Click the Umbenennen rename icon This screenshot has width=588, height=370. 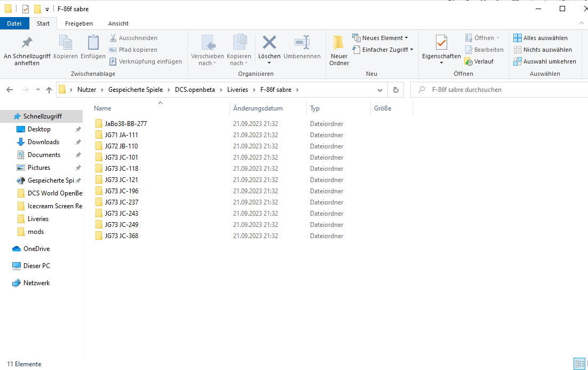click(x=302, y=43)
